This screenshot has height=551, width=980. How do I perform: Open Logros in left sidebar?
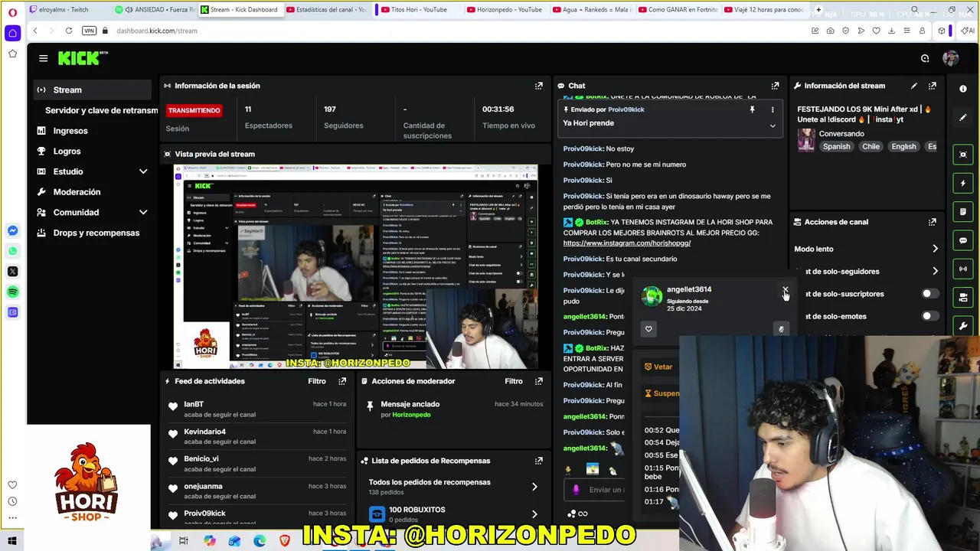click(67, 152)
